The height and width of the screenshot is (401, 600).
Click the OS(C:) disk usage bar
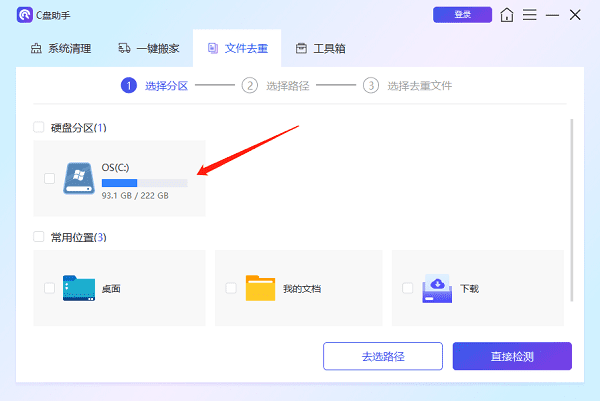[144, 183]
